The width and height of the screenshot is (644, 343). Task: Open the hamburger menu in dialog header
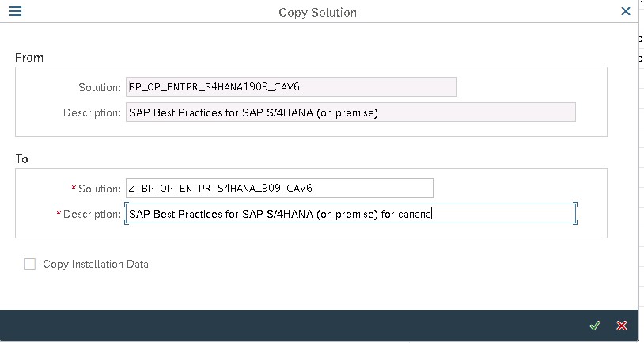coord(15,11)
